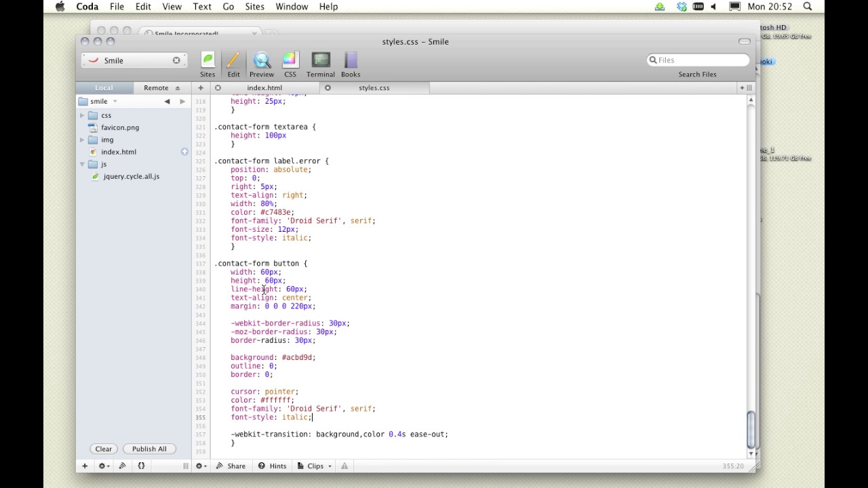Screen dimensions: 868x488
Task: Open the Clips dropdown
Action: click(x=315, y=466)
